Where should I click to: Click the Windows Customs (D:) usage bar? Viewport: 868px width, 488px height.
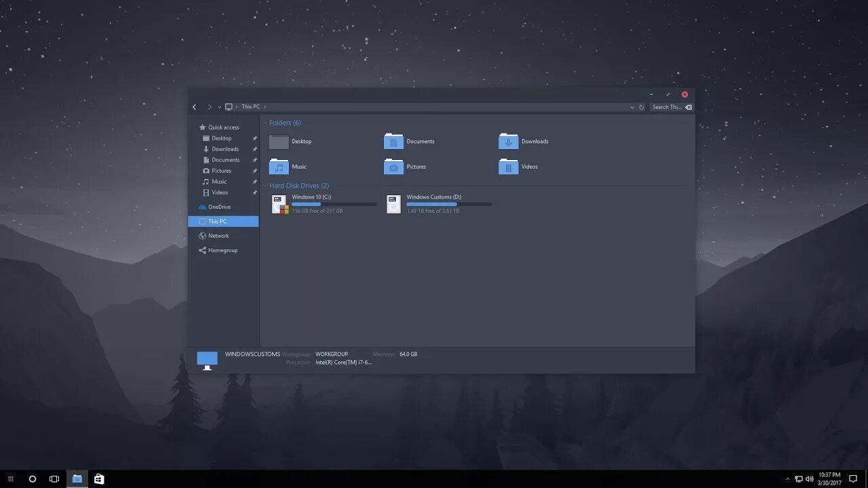point(449,204)
